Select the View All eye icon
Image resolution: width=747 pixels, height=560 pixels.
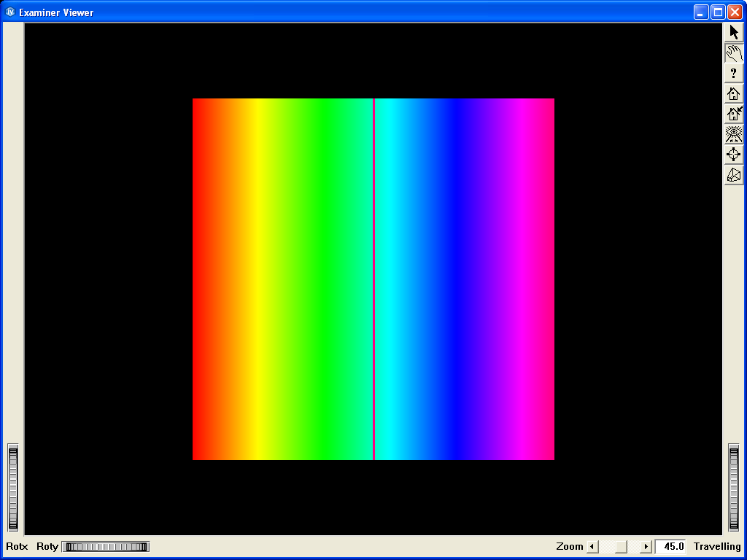[733, 133]
